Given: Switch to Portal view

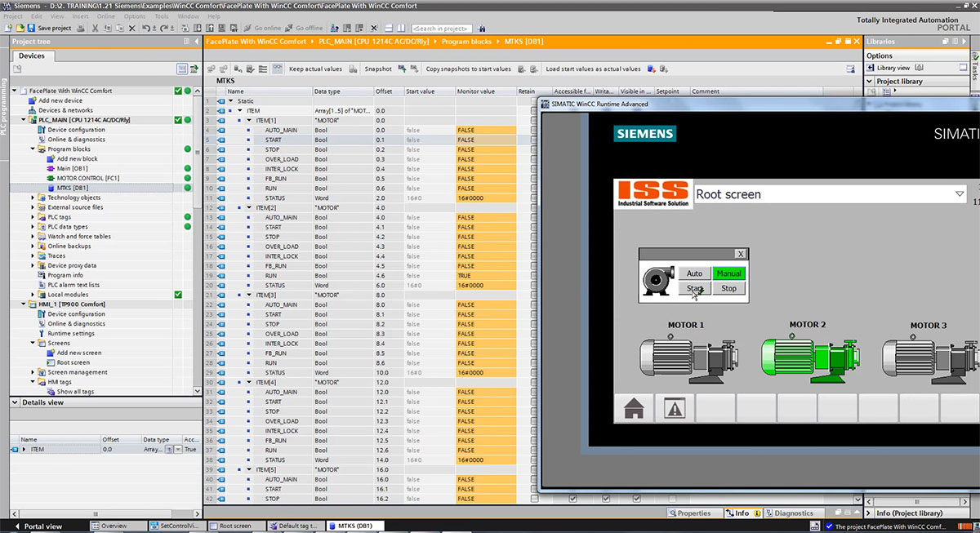Looking at the screenshot, I should click(x=38, y=526).
